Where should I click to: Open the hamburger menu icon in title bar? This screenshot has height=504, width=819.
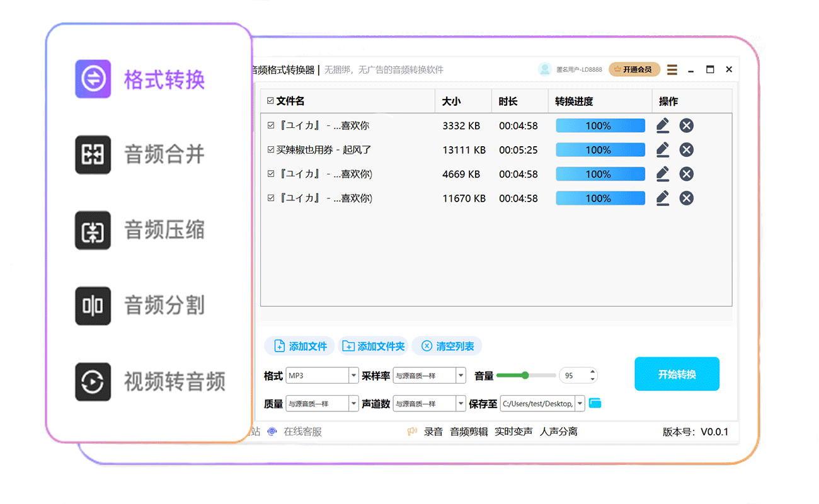click(x=672, y=69)
